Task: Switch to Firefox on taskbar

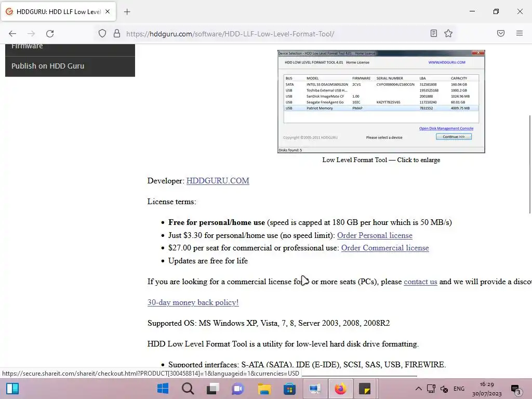Action: coord(341,389)
